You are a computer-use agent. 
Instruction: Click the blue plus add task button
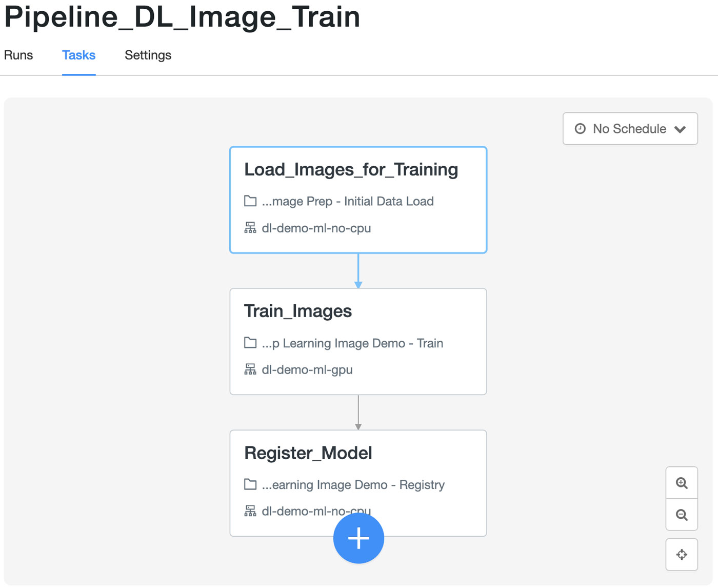pos(358,538)
